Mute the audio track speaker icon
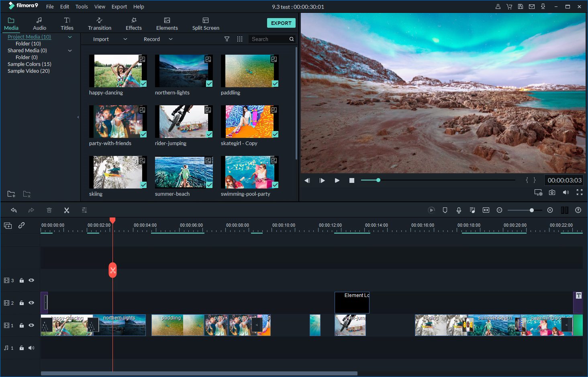Screen dimensions: 588x377 click(31, 348)
